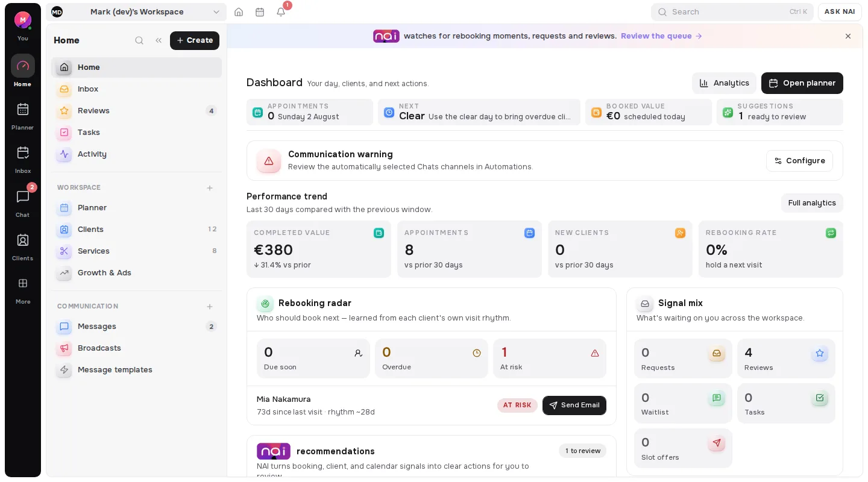Click the Analytics button
The height and width of the screenshot is (482, 868).
[x=724, y=83]
